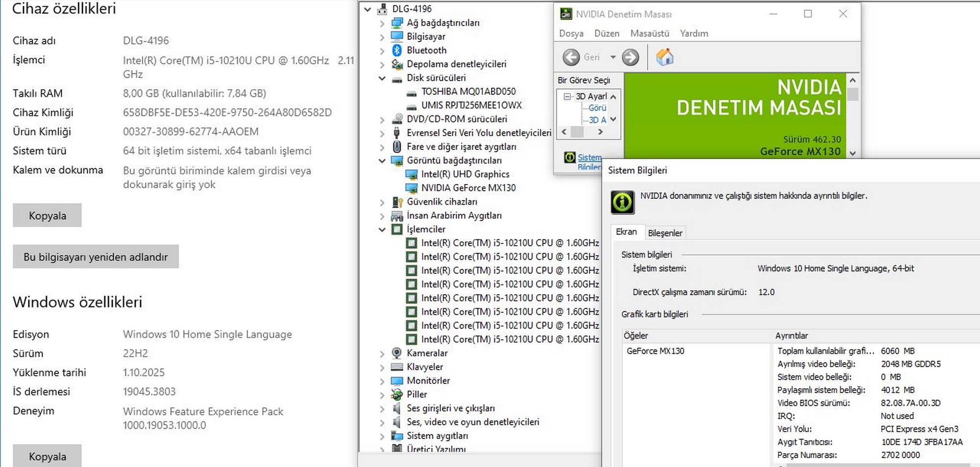Click the NVIDIA GeForce MX130 adapter icon
The height and width of the screenshot is (467, 980).
click(411, 188)
